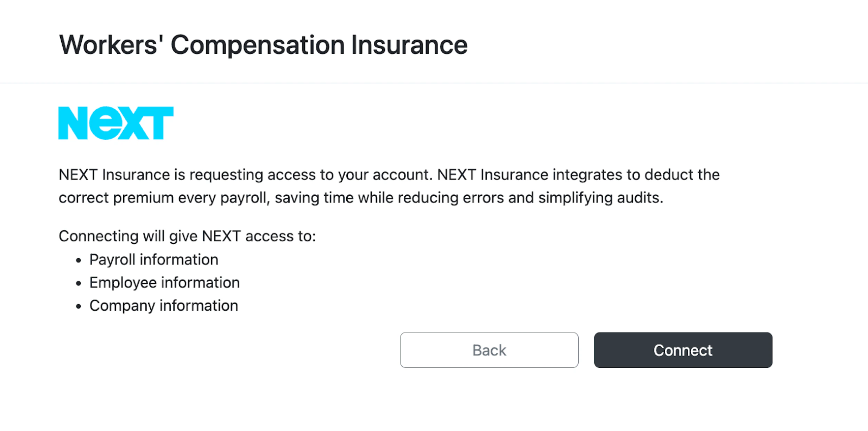Click the 'NEXT Insurance is requesting access' sentence
The image size is (868, 431).
[x=245, y=175]
